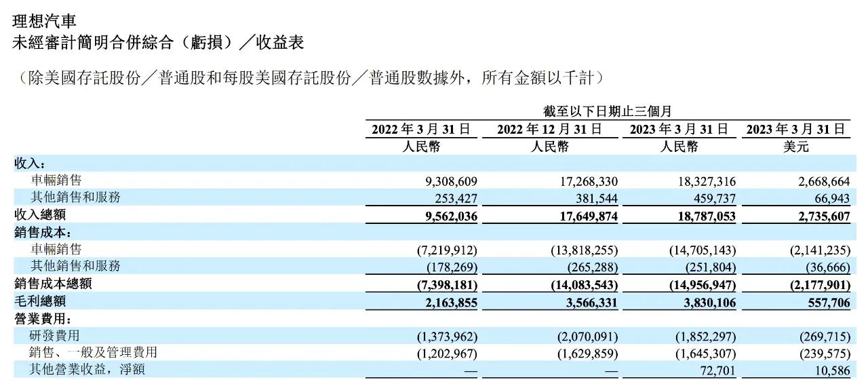Click the total (14,083,543)
868x380 pixels.
[x=585, y=285]
